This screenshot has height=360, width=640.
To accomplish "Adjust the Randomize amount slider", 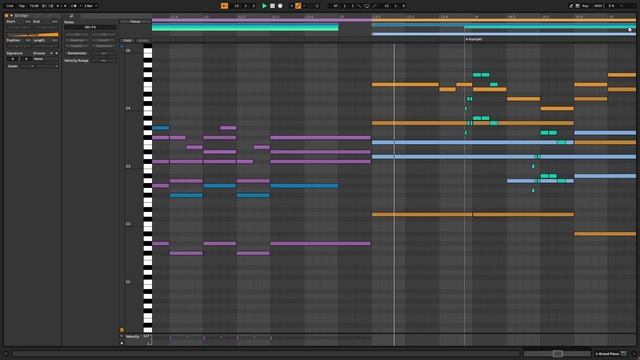I will coord(104,53).
